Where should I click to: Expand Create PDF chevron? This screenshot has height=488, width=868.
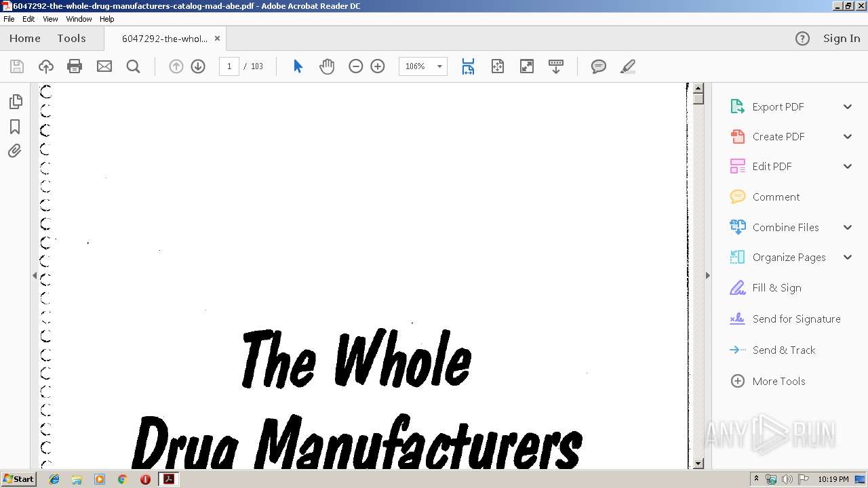[848, 136]
